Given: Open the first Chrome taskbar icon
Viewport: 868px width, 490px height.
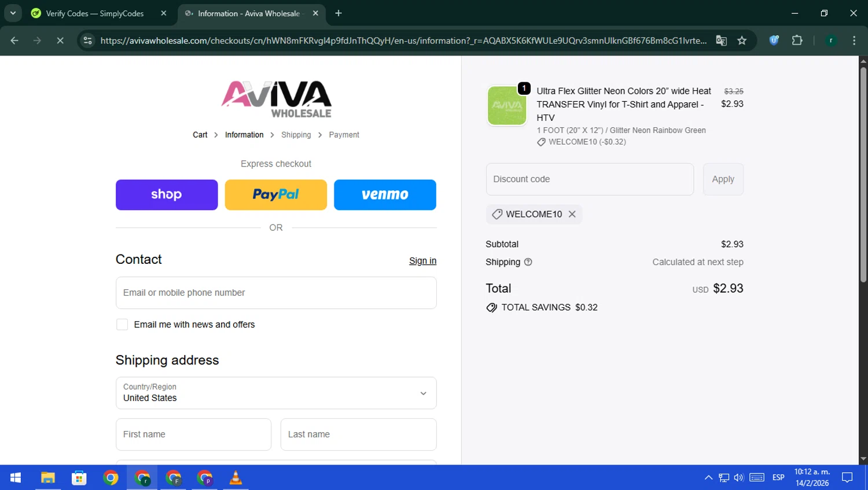Looking at the screenshot, I should [111, 478].
